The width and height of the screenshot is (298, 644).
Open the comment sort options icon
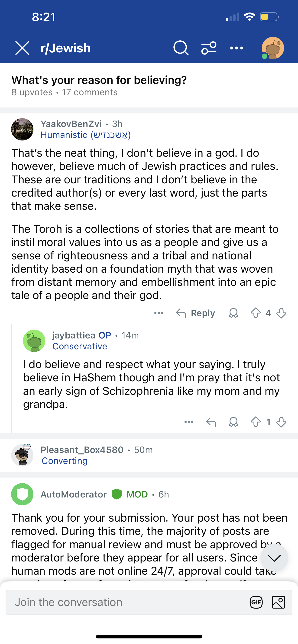(x=209, y=48)
